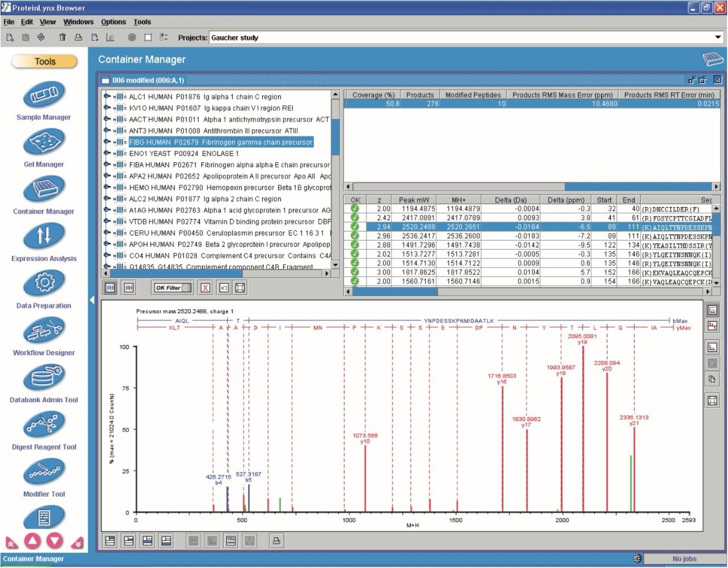Launch the Databank Admin Tool

tap(44, 378)
